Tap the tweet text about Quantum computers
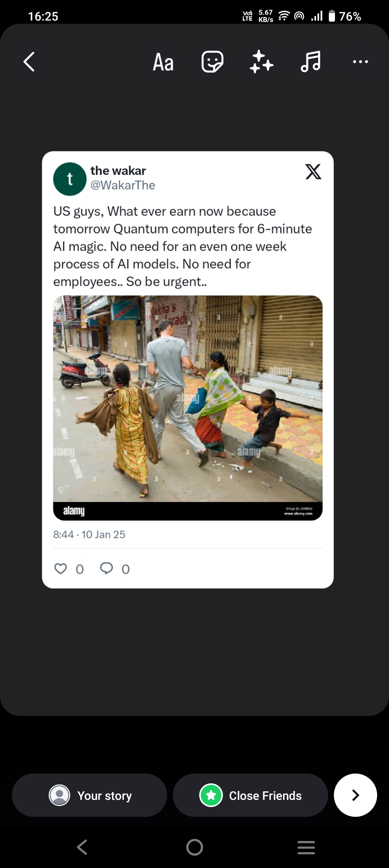Viewport: 389px width, 868px height. (183, 247)
